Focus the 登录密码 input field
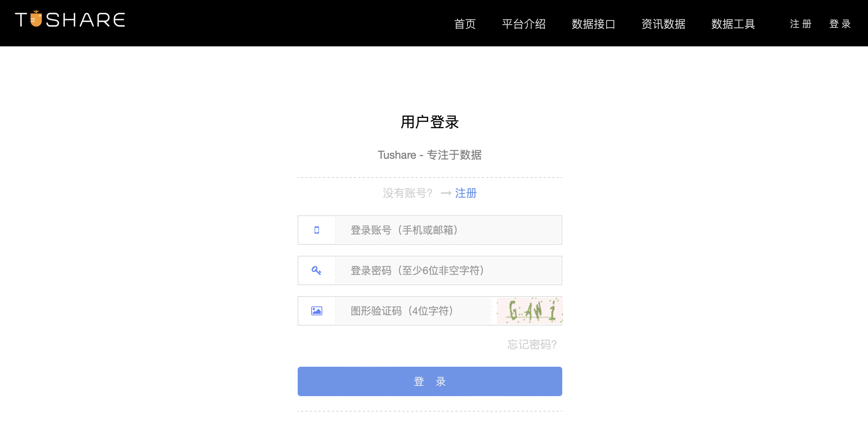Viewport: 868px width, 427px height. [448, 271]
